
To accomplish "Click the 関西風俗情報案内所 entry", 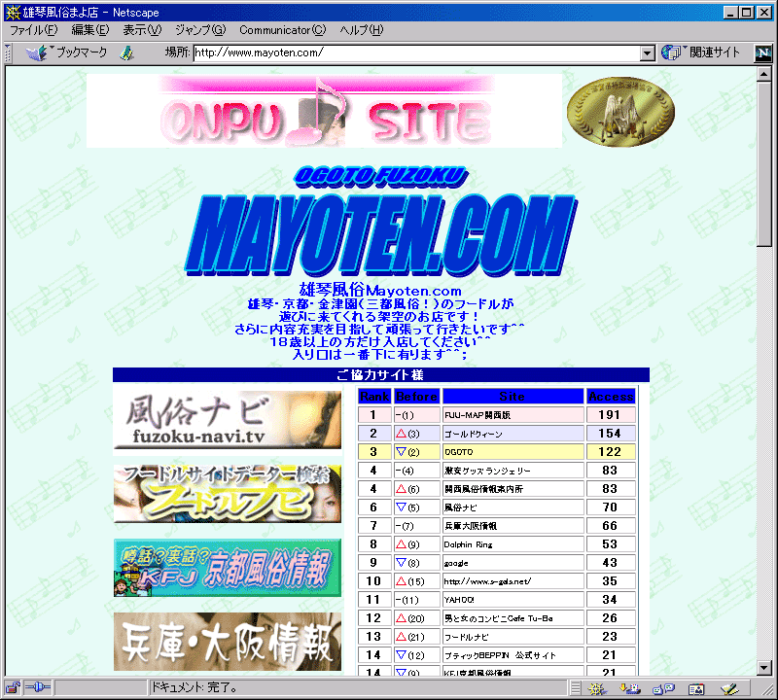I will [483, 489].
